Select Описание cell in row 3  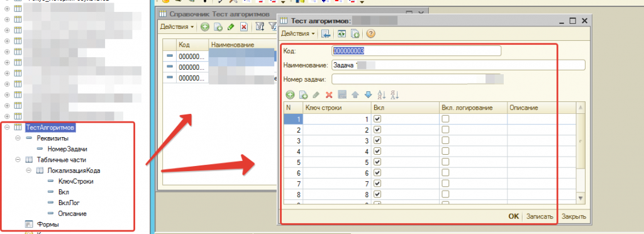click(x=541, y=140)
